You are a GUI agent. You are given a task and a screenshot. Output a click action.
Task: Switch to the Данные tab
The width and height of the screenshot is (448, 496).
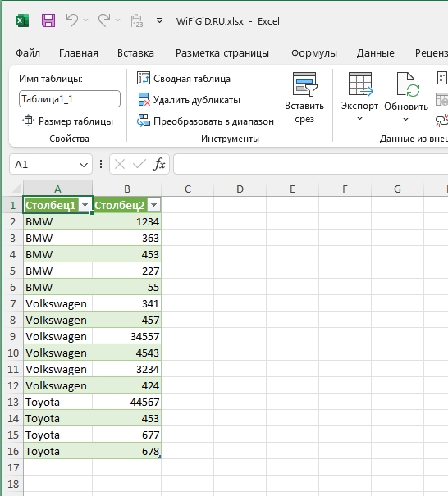tap(376, 52)
